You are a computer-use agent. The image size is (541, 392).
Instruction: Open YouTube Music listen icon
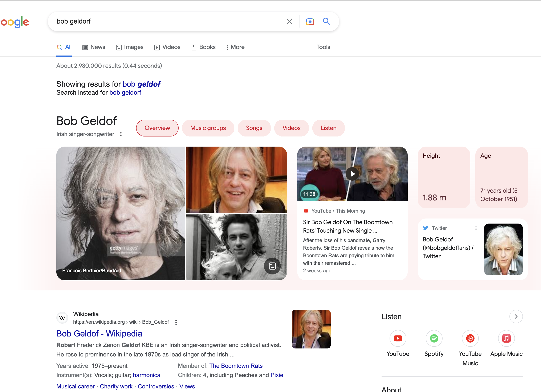pos(470,338)
